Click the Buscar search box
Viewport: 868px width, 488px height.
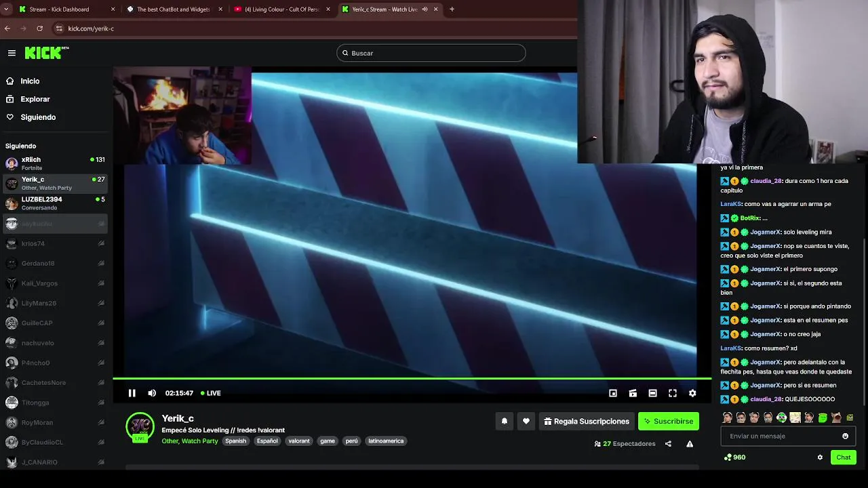click(431, 53)
